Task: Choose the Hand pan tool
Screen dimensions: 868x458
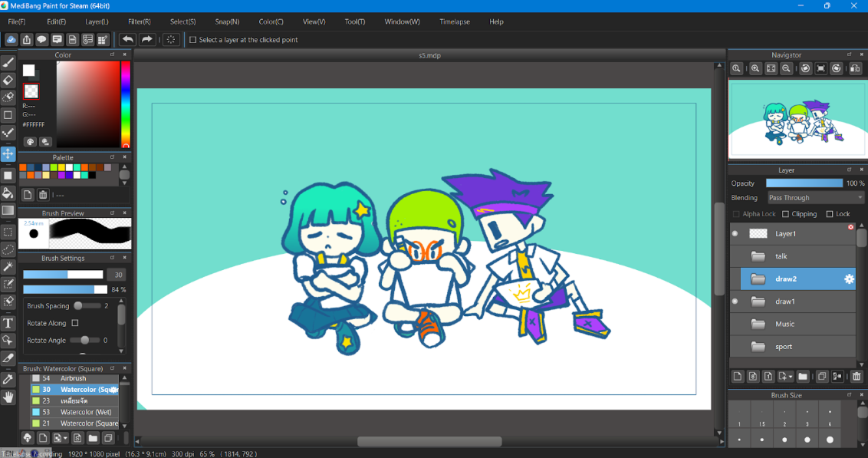Action: pyautogui.click(x=8, y=397)
